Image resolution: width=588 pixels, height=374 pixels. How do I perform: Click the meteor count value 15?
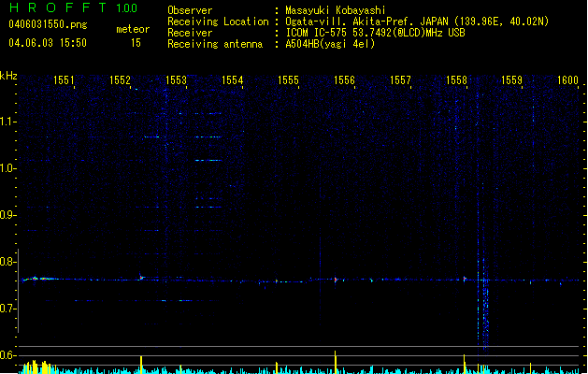[x=136, y=43]
